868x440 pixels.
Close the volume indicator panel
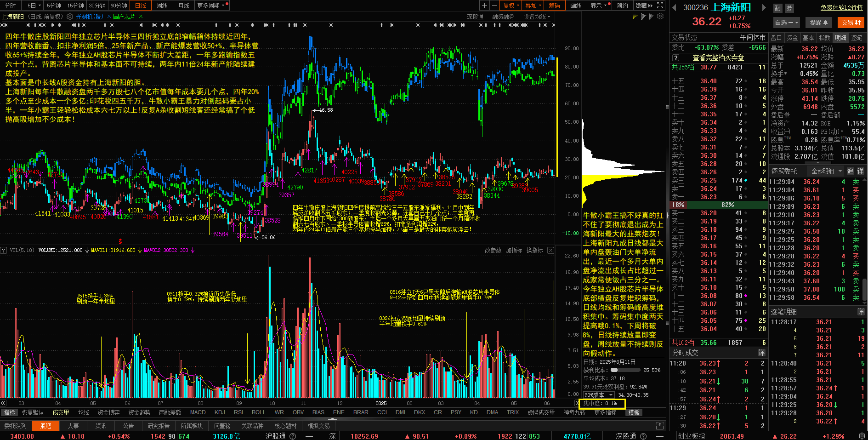(550, 250)
